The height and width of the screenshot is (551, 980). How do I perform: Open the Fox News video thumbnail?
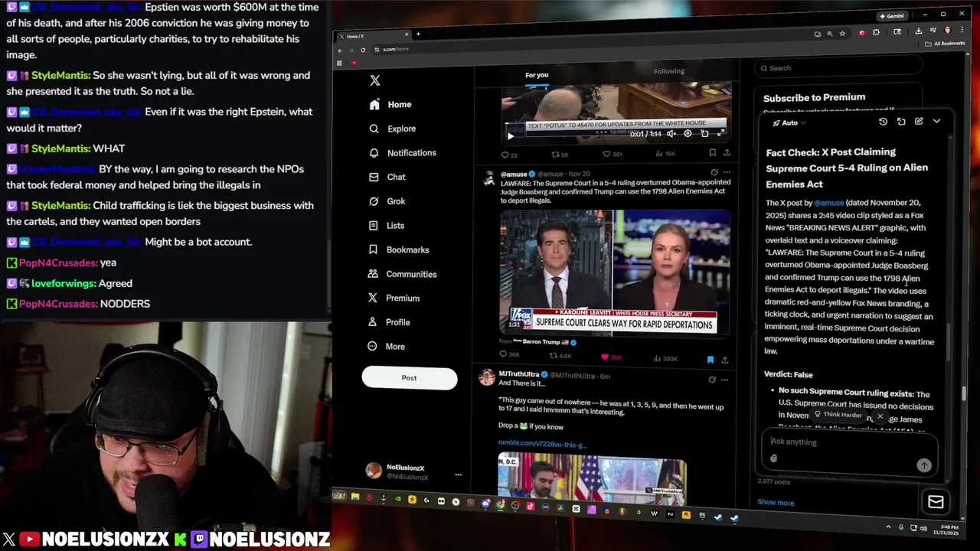click(615, 272)
